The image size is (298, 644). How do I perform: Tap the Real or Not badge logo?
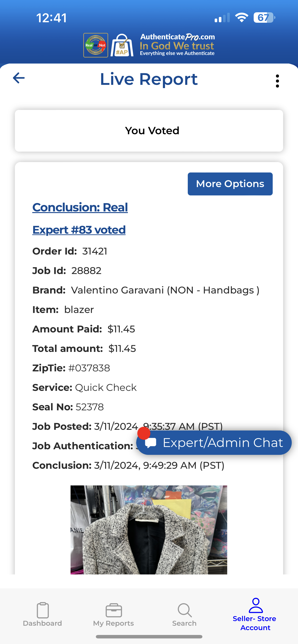point(96,45)
